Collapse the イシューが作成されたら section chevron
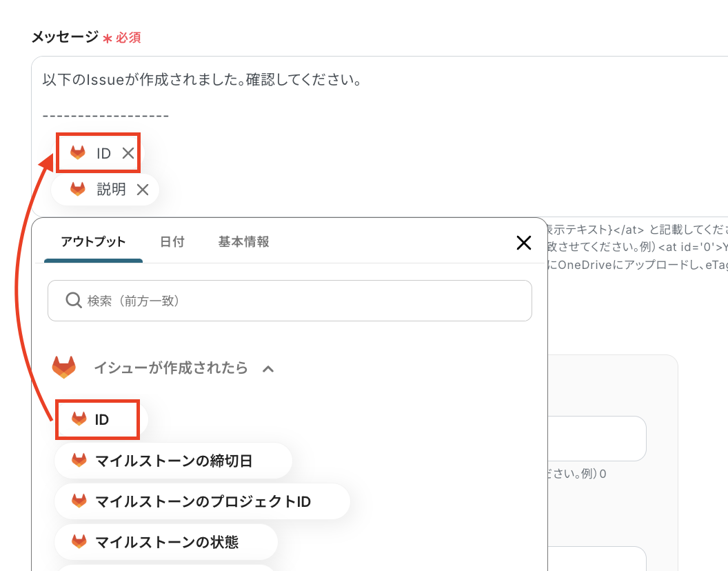728x571 pixels. (x=268, y=369)
